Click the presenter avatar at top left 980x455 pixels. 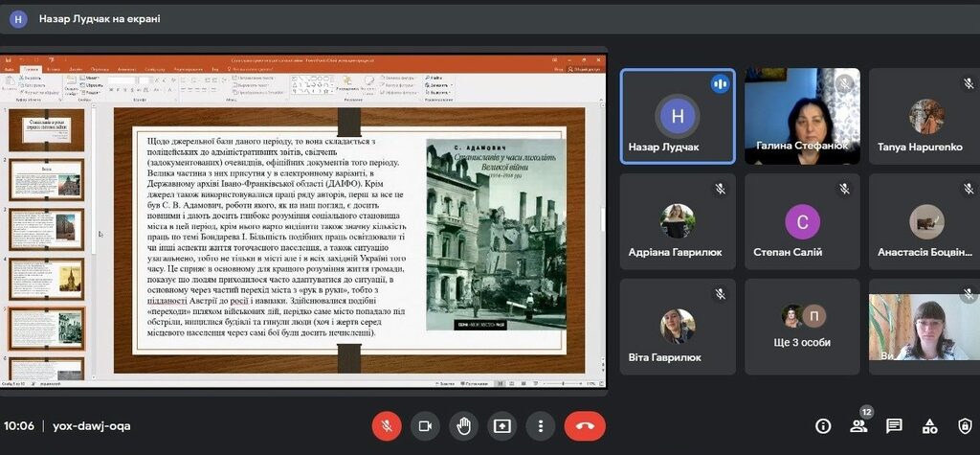18,18
